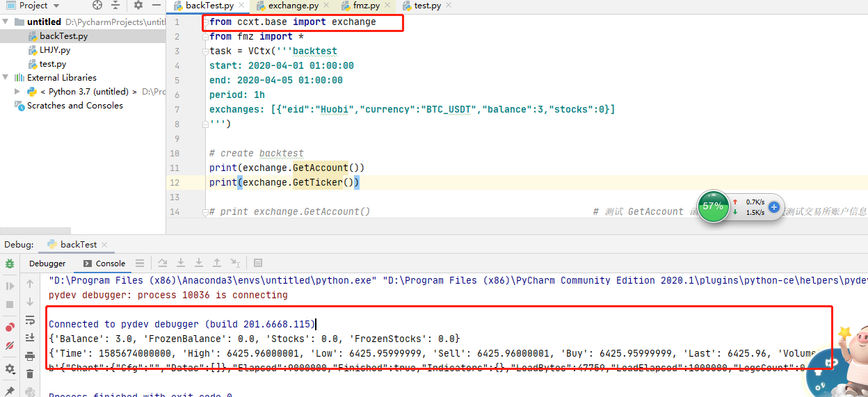Collapse all in Project panel
Viewport: 868px width, 397px height.
[x=117, y=6]
